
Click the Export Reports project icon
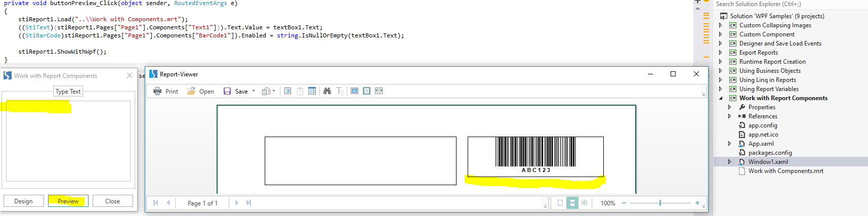[x=732, y=53]
